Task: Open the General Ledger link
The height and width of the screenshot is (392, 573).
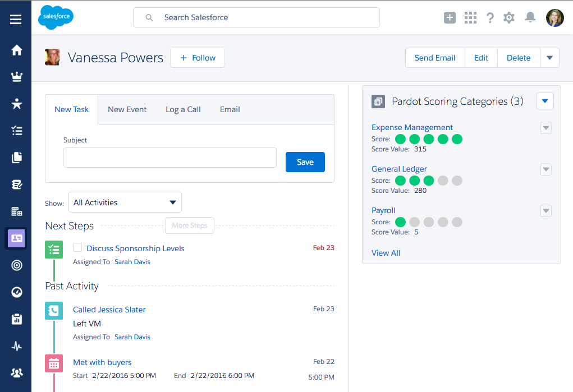Action: tap(399, 169)
